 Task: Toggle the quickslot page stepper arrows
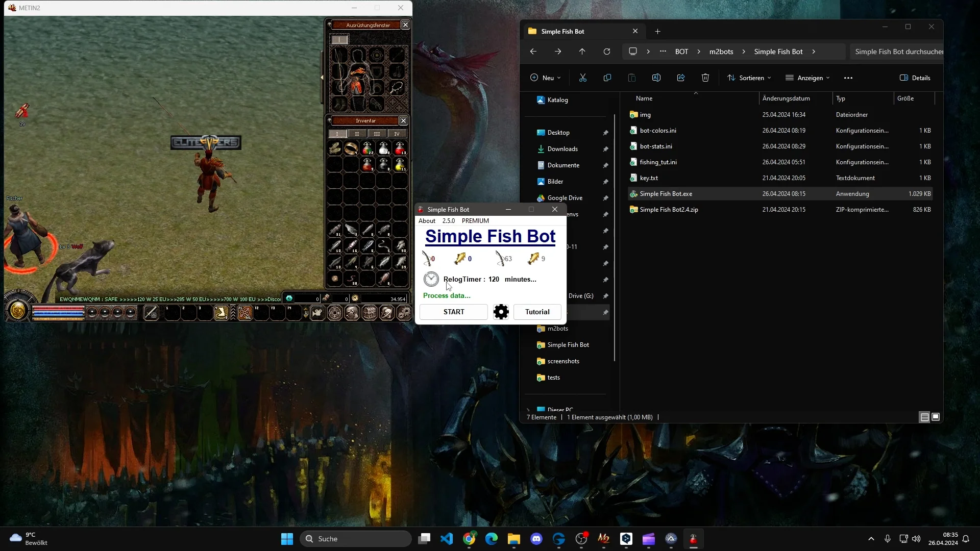(x=306, y=313)
